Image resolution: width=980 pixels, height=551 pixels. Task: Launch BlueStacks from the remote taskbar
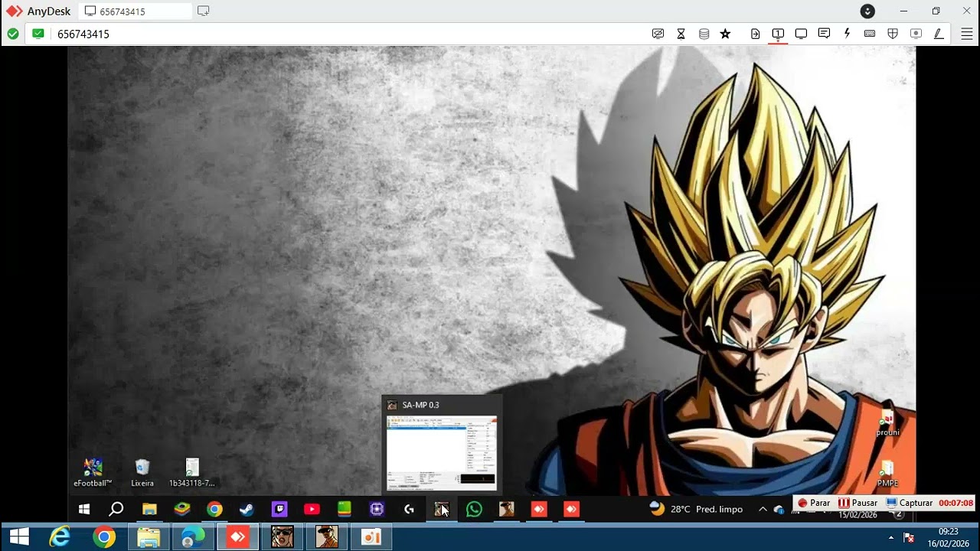182,509
